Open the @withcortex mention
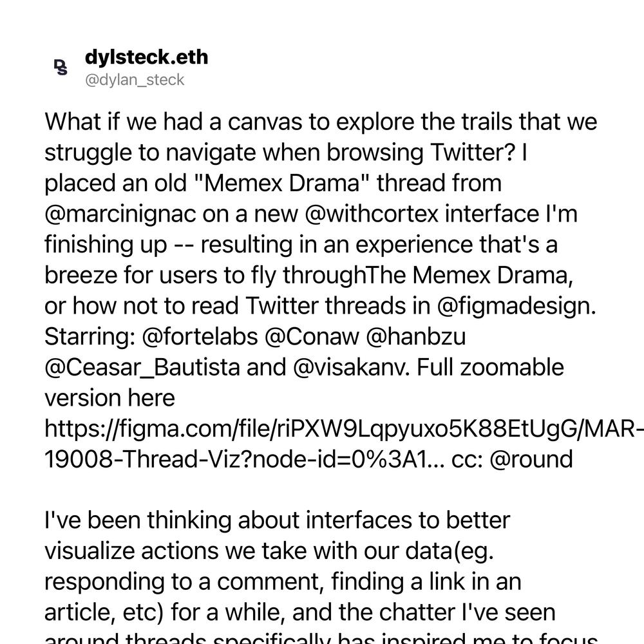Image resolution: width=644 pixels, height=644 pixels. [372, 214]
